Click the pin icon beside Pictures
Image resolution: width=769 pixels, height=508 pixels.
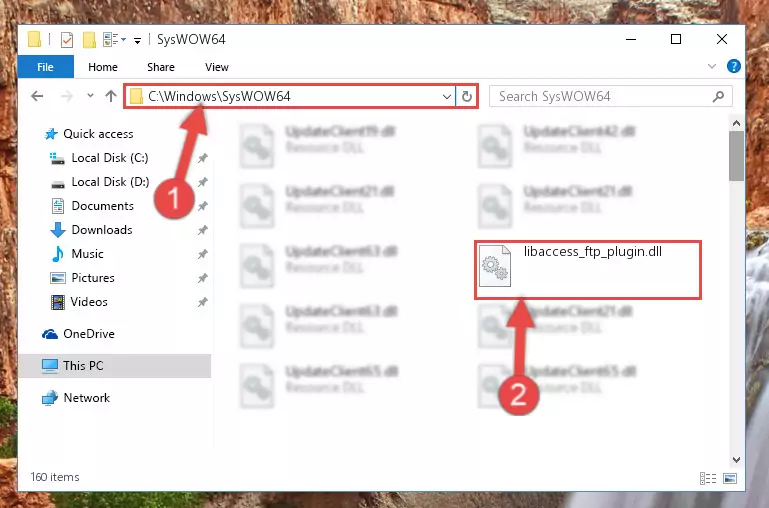tap(203, 278)
